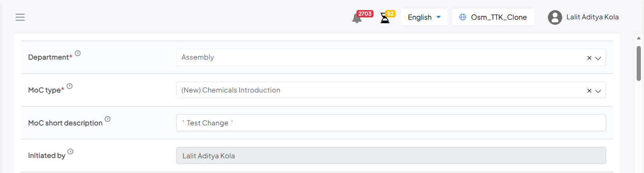Show help tooltip for Initiated by
Viewport: 644px width, 173px height.
tap(71, 152)
